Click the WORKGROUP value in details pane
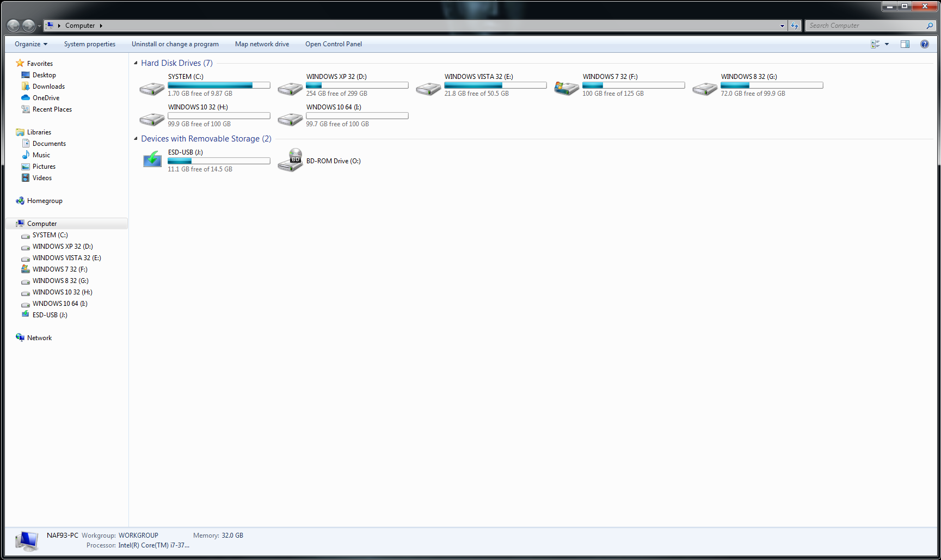Screen dimensions: 941x560 [138, 536]
